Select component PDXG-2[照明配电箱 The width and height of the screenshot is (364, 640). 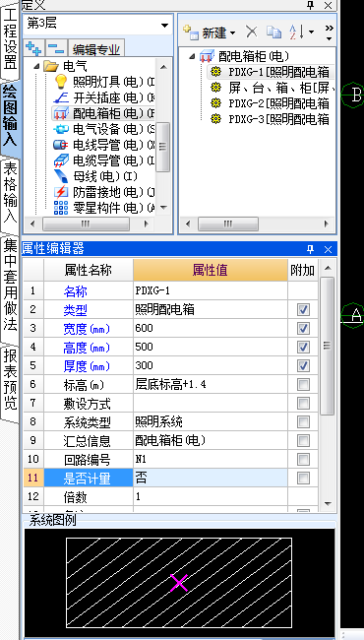click(270, 103)
